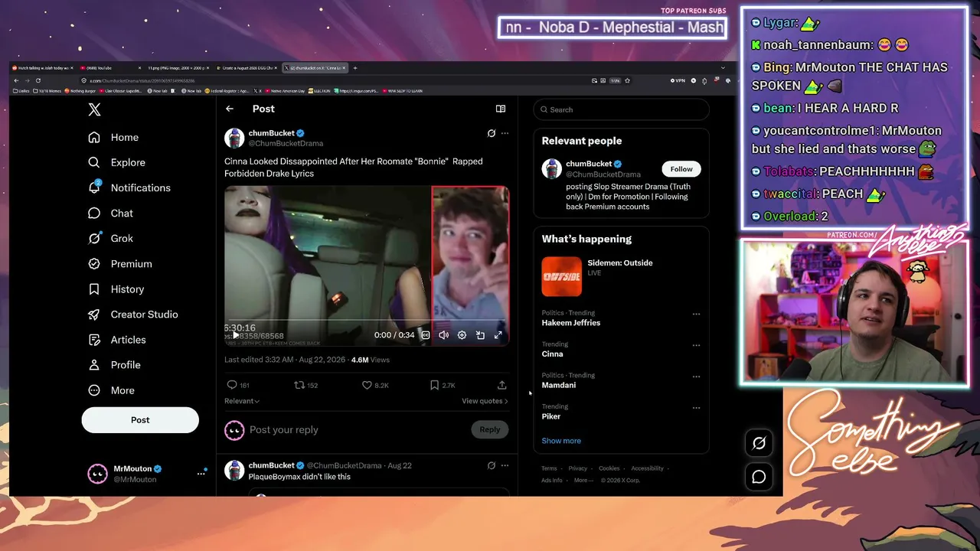Pop out the video into picture-in-picture
The image size is (980, 551).
[480, 335]
